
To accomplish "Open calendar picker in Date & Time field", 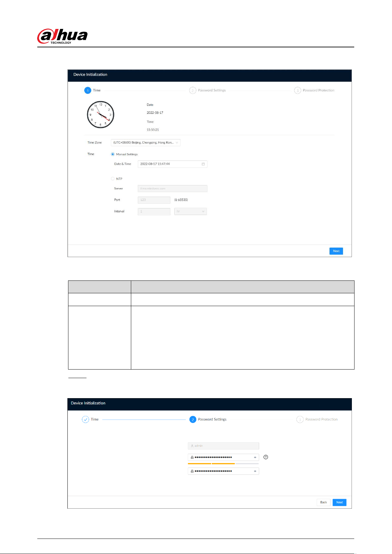I will tap(203, 164).
